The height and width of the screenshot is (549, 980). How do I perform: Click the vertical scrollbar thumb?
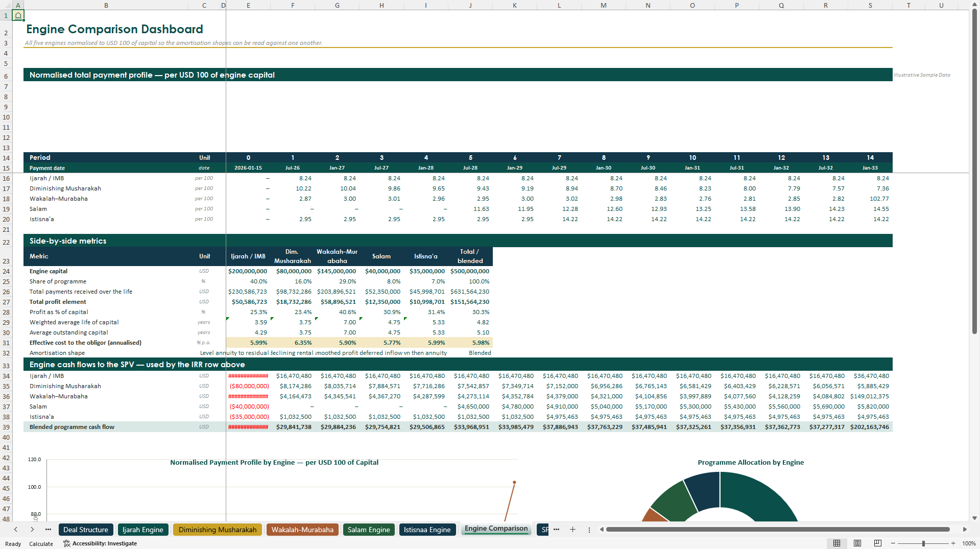[x=974, y=171]
